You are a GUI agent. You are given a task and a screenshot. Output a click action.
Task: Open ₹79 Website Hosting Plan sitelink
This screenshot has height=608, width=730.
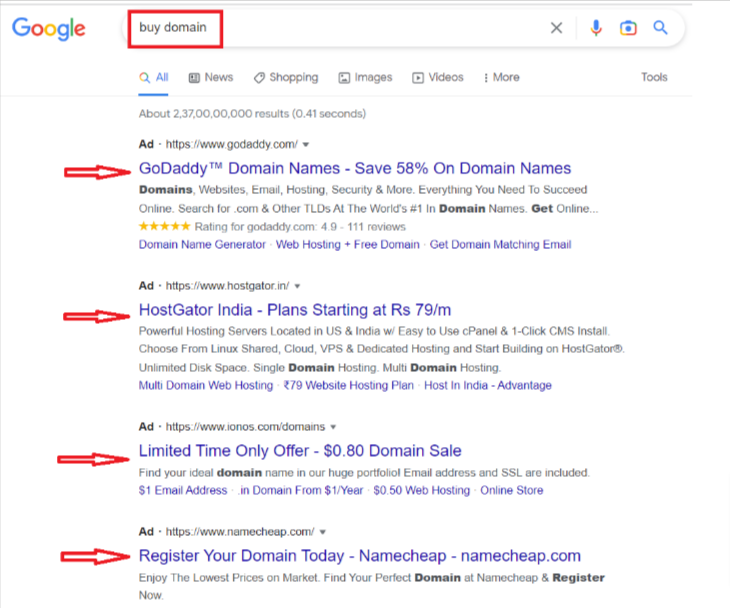click(x=349, y=385)
